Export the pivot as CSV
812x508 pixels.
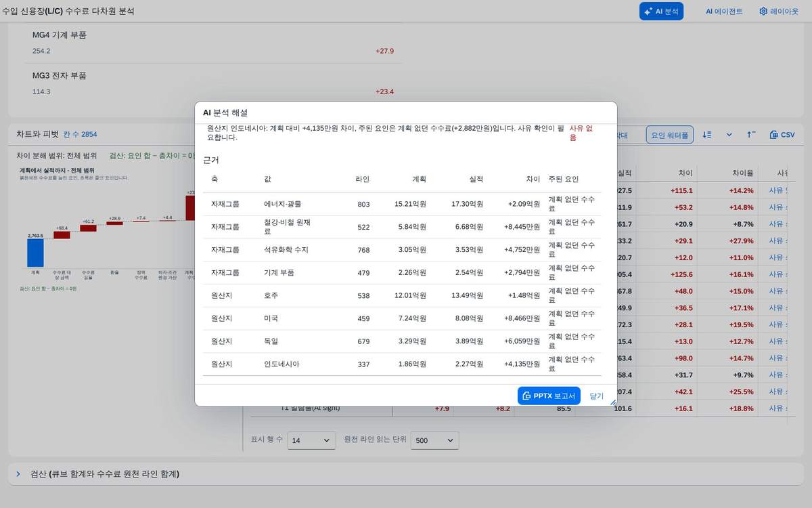coord(782,135)
